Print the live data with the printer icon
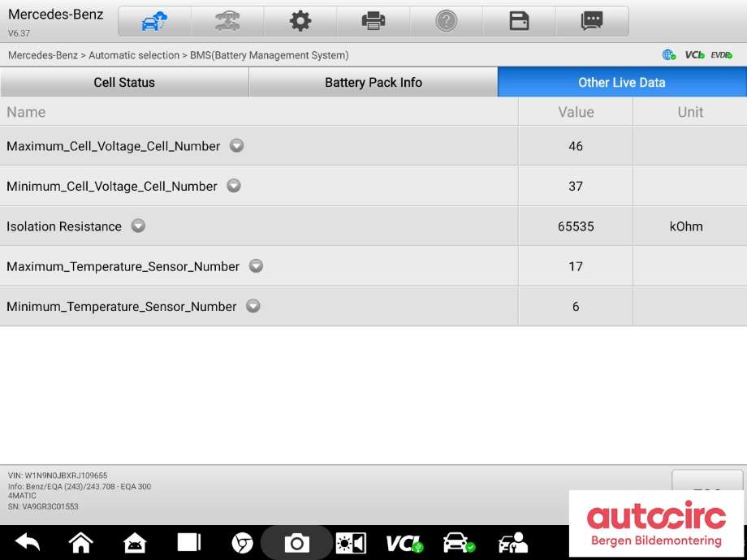Viewport: 747px width, 560px height. click(373, 21)
